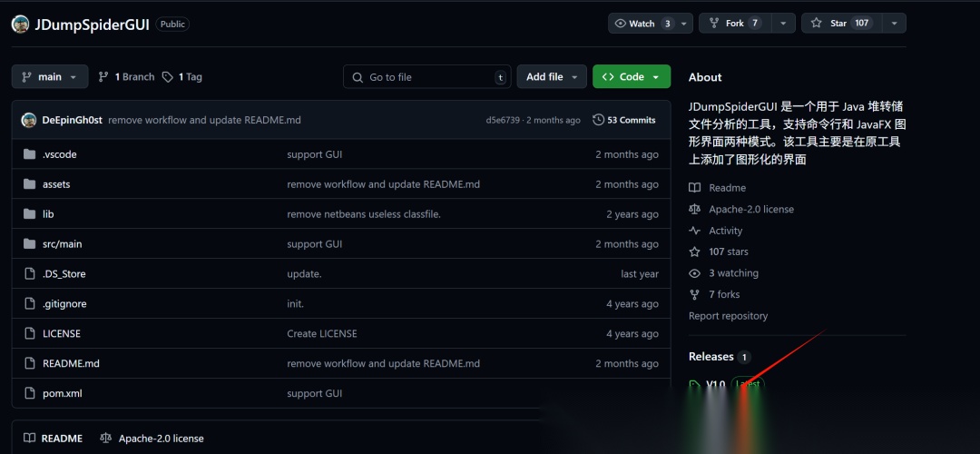This screenshot has height=454, width=980.
Task: Open the Watch notifications dropdown
Action: click(651, 23)
